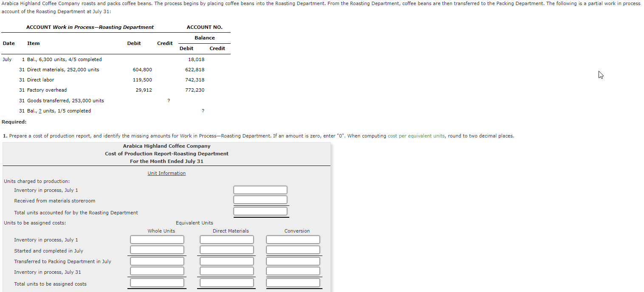Image resolution: width=644 pixels, height=292 pixels.
Task: Click Direct Materials field for Started and completed
Action: pos(227,250)
